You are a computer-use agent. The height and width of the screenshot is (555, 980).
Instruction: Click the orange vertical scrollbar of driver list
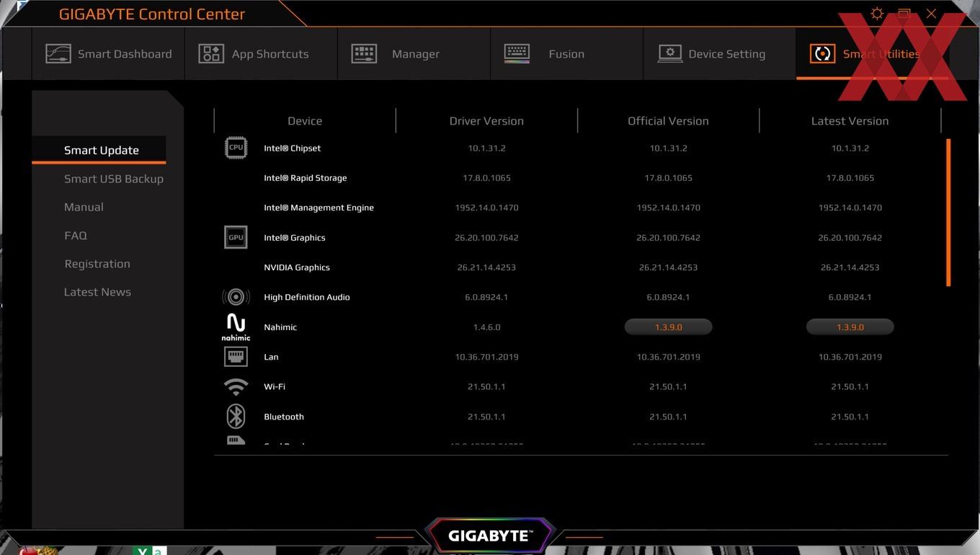tap(948, 213)
